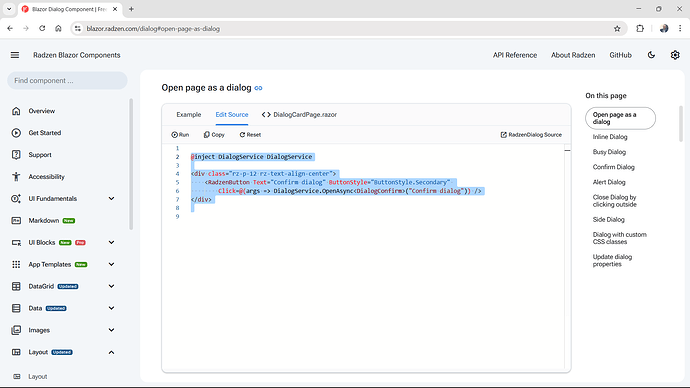Reload the current page
The image size is (690, 388).
[x=42, y=29]
